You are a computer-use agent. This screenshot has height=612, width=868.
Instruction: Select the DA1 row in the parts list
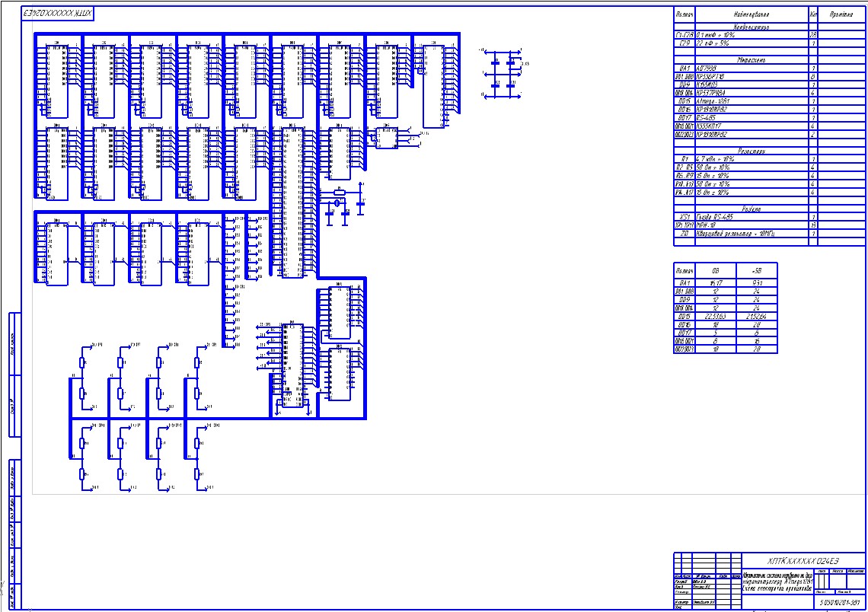tap(769, 68)
